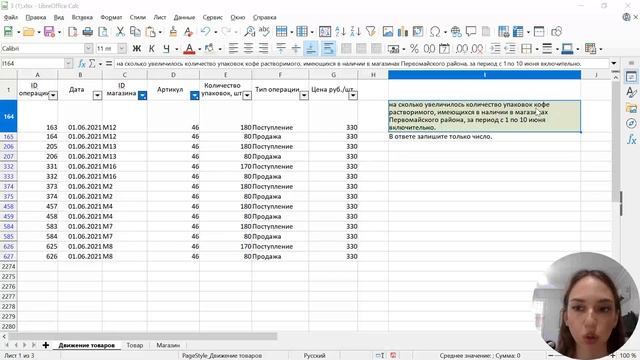Add a new sheet with plus button
This screenshot has width=640, height=360.
coord(46,345)
